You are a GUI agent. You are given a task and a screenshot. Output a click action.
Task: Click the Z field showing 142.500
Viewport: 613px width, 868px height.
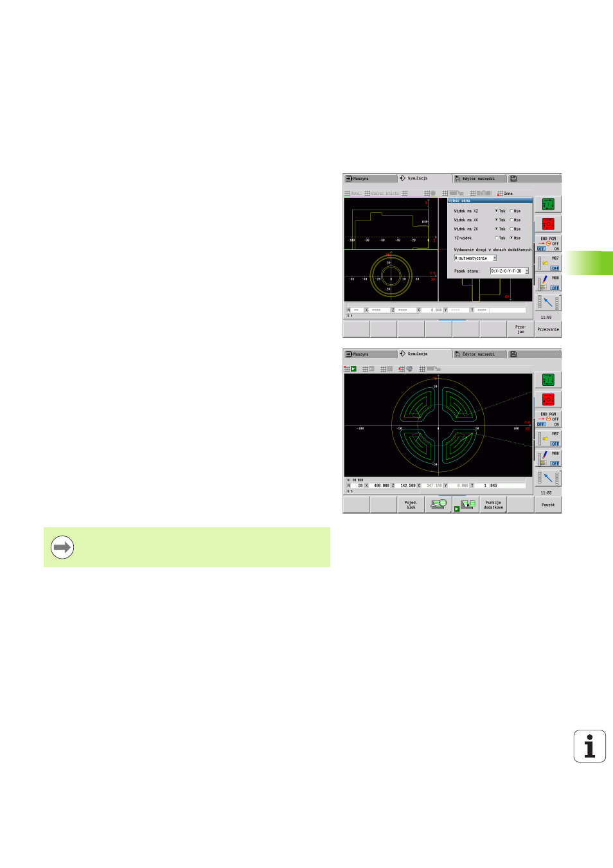[x=406, y=485]
